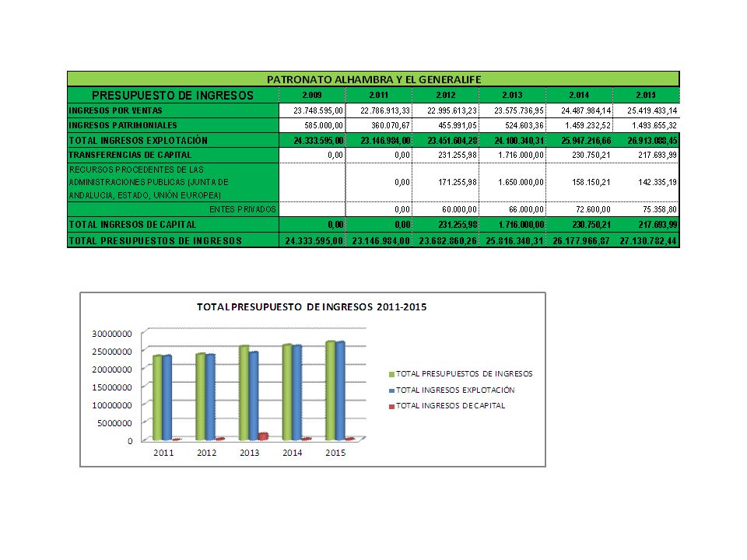Viewport: 747px width, 560px height.
Task: Click the value 1.459.232,52
Action: pos(588,125)
